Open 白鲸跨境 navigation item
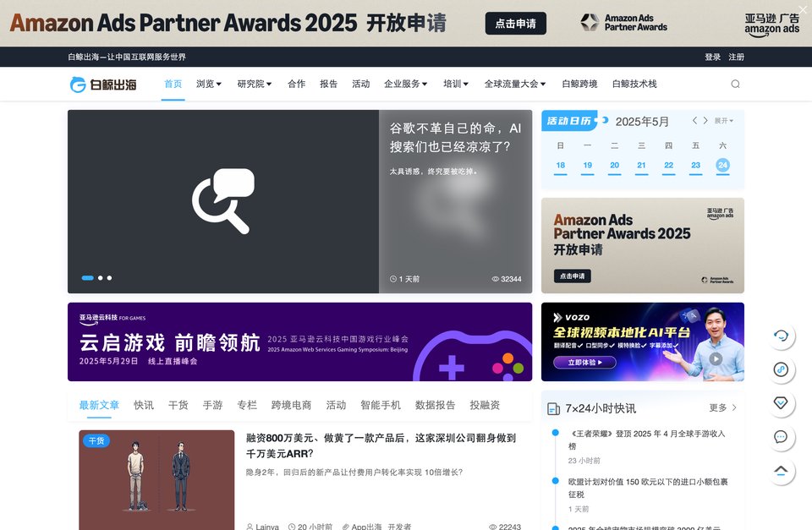Screen dimensions: 812x530 click(579, 84)
